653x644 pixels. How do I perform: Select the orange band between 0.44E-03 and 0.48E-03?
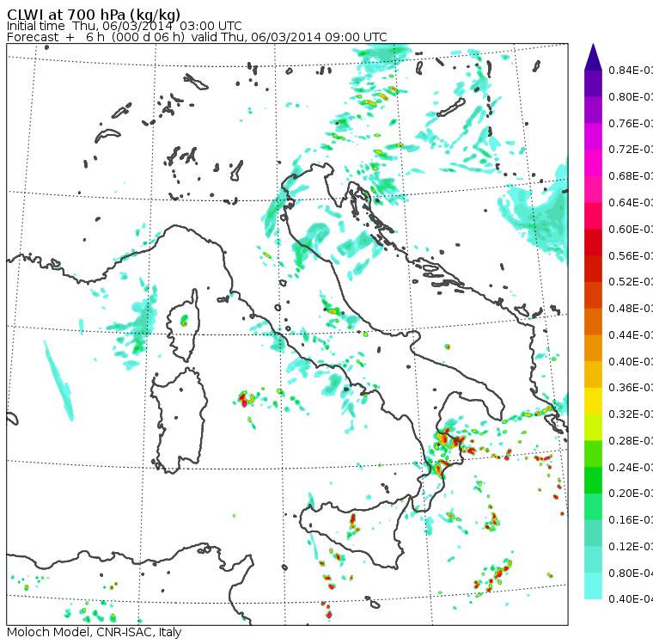593,322
